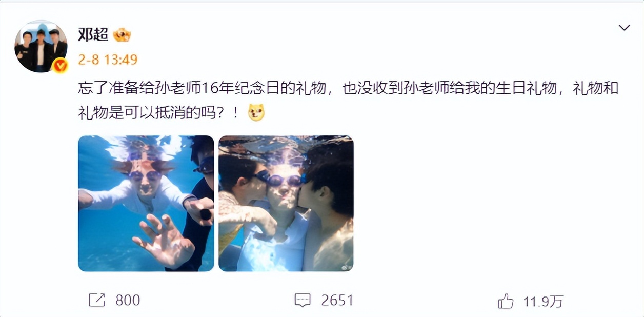Click the like count 11.9万
This screenshot has width=644, height=317.
(x=543, y=301)
